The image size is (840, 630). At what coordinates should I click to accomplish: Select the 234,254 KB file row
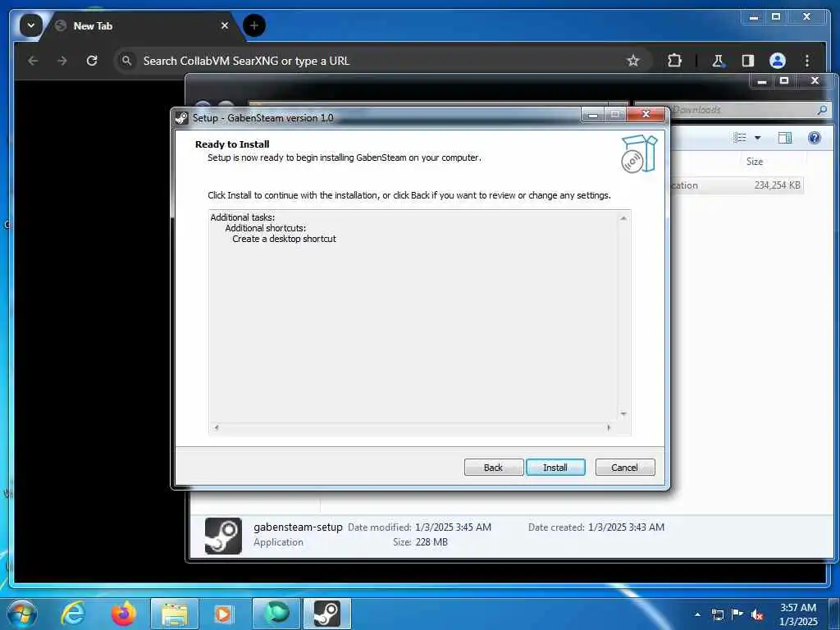[x=737, y=185]
